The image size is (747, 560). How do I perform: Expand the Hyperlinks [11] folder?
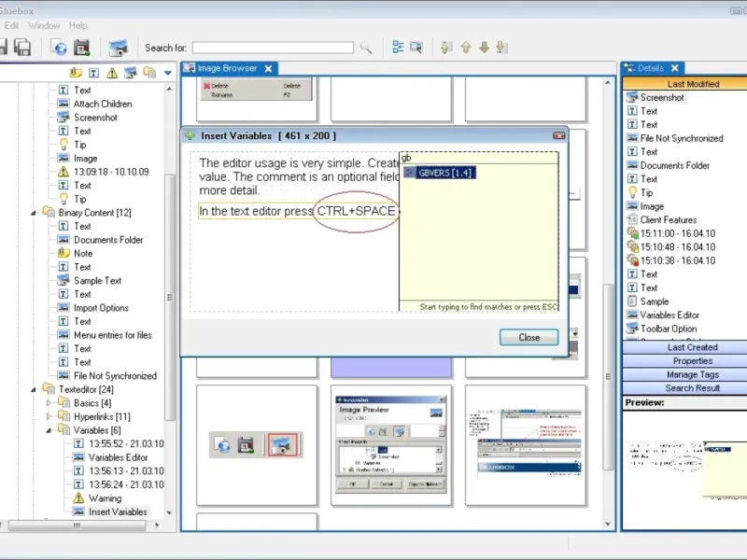pyautogui.click(x=49, y=416)
